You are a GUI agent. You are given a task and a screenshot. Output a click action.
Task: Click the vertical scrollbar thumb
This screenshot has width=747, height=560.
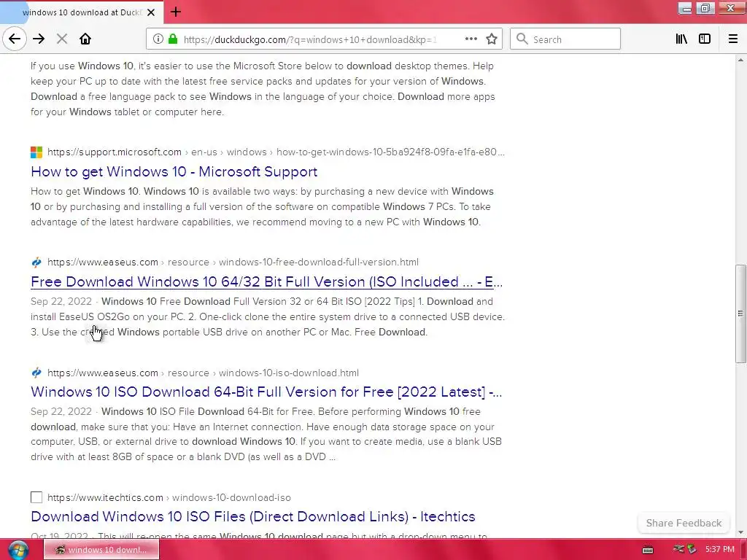(740, 314)
